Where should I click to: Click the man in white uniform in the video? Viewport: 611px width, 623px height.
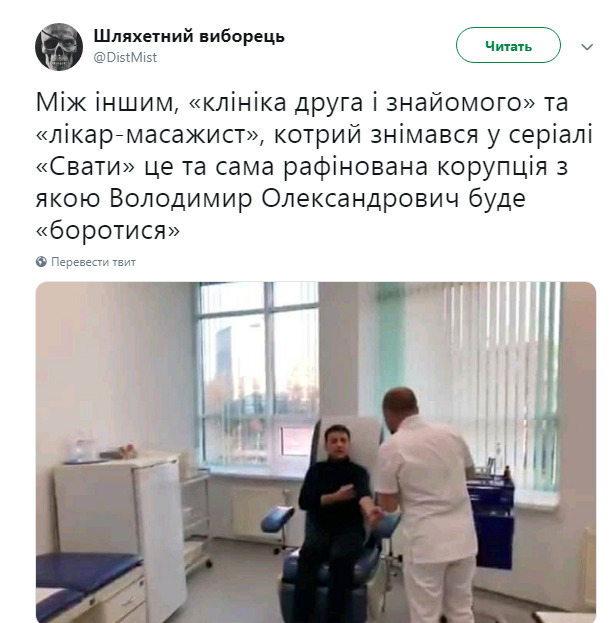click(x=428, y=505)
